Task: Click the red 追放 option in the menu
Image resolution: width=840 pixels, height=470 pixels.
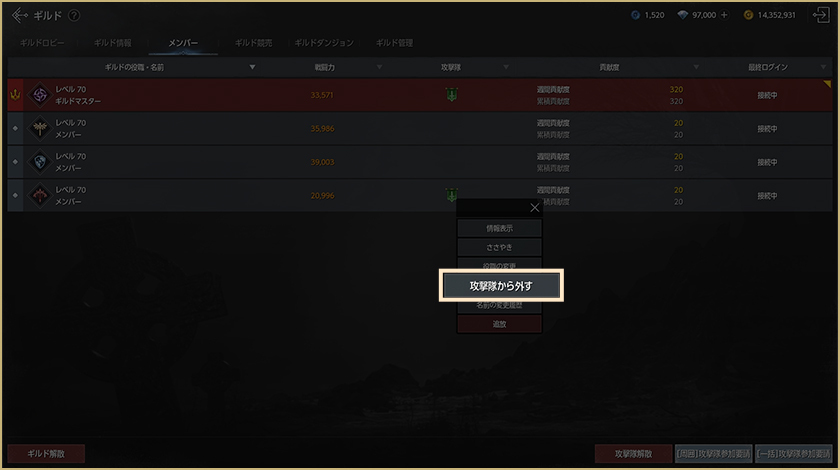Action: pos(499,324)
